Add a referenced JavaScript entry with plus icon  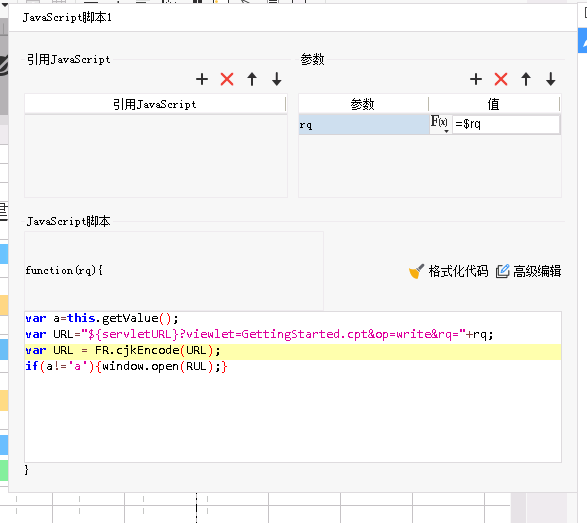pyautogui.click(x=202, y=79)
